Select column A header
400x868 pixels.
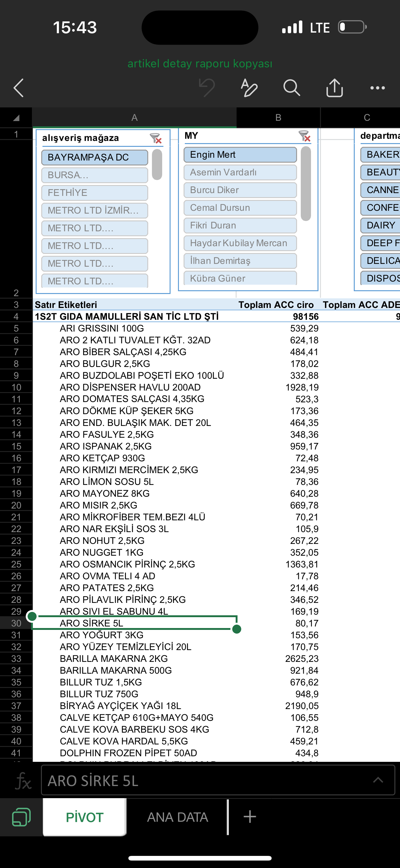tap(134, 118)
